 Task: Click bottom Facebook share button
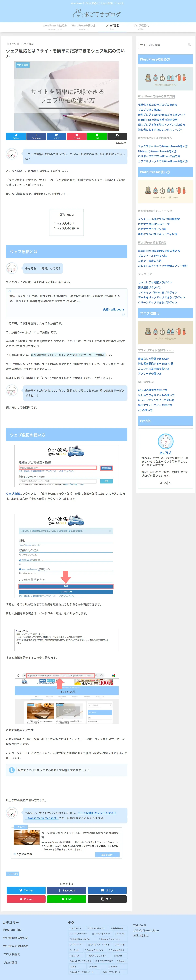point(67,891)
